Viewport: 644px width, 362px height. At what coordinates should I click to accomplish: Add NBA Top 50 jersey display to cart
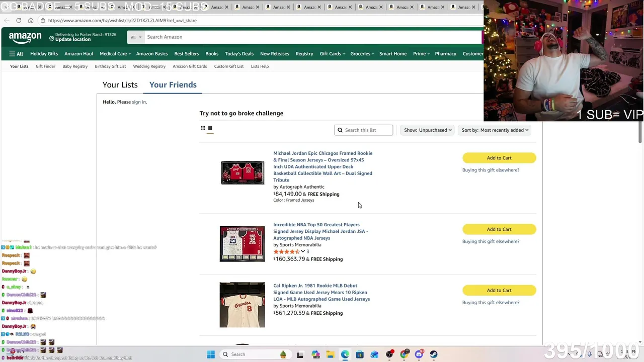[x=499, y=229]
